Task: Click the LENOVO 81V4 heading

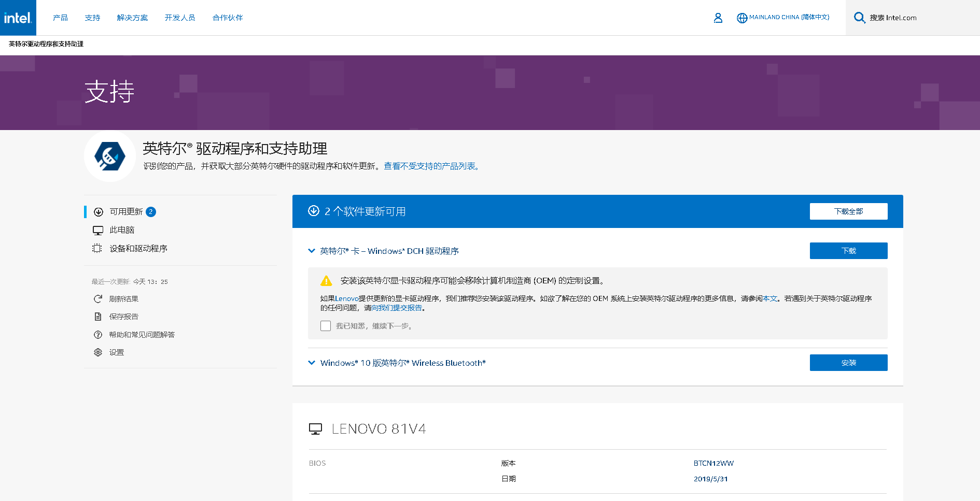Action: [x=379, y=429]
